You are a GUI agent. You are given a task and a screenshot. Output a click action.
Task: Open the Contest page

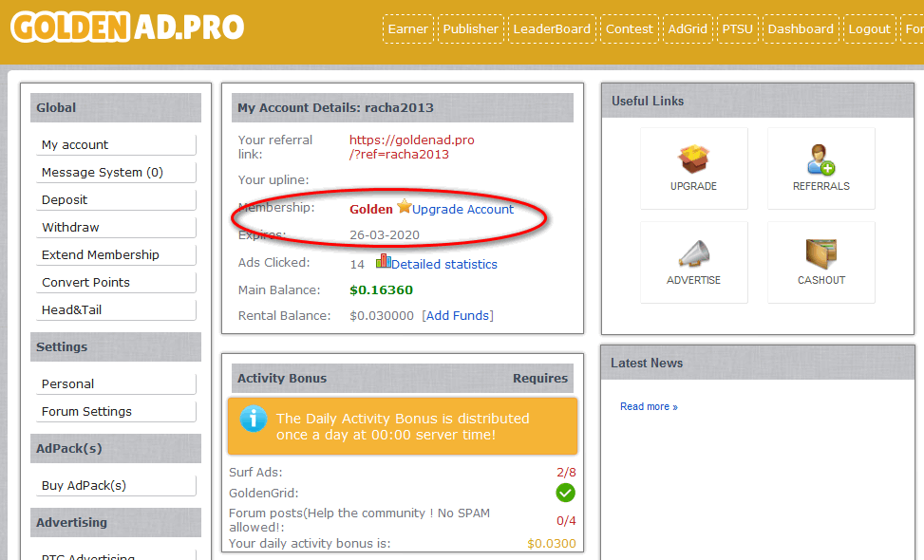coord(630,28)
